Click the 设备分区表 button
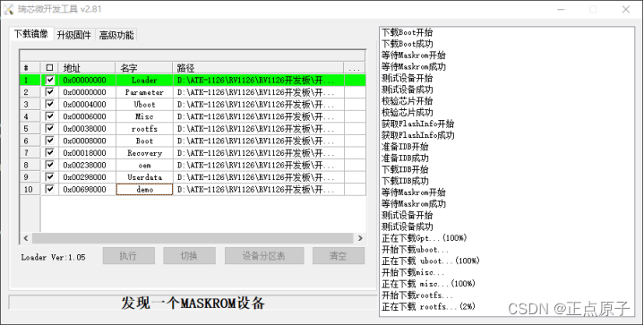The height and width of the screenshot is (325, 644). point(264,256)
